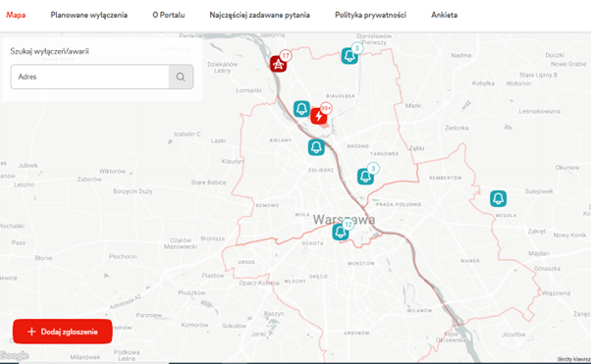Open the Ankieta page
The width and height of the screenshot is (591, 364).
click(444, 15)
